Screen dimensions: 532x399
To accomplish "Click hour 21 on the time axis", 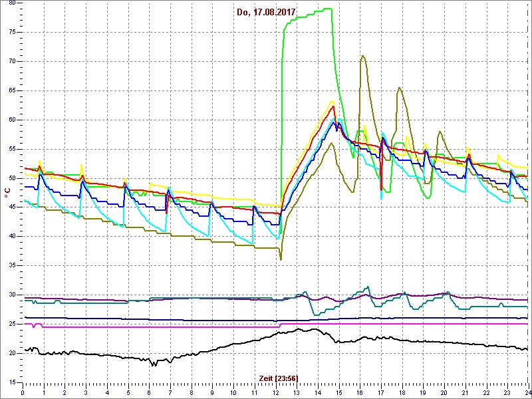I will click(x=465, y=392).
